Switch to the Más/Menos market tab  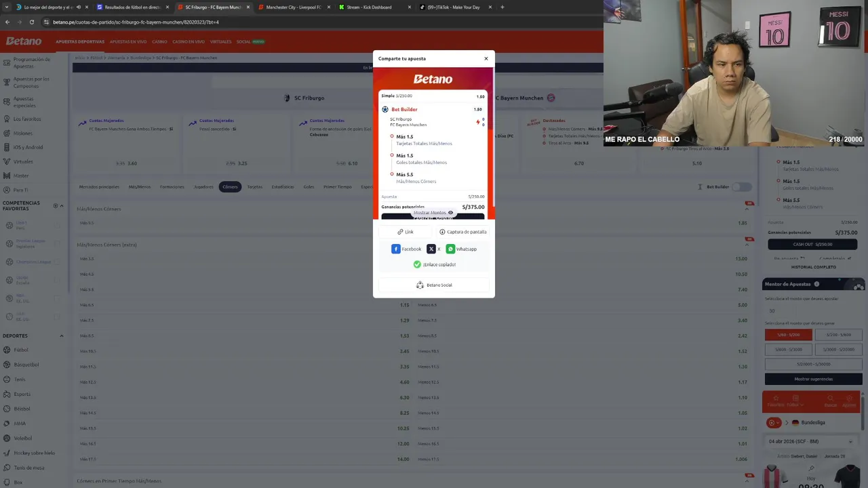click(x=139, y=186)
